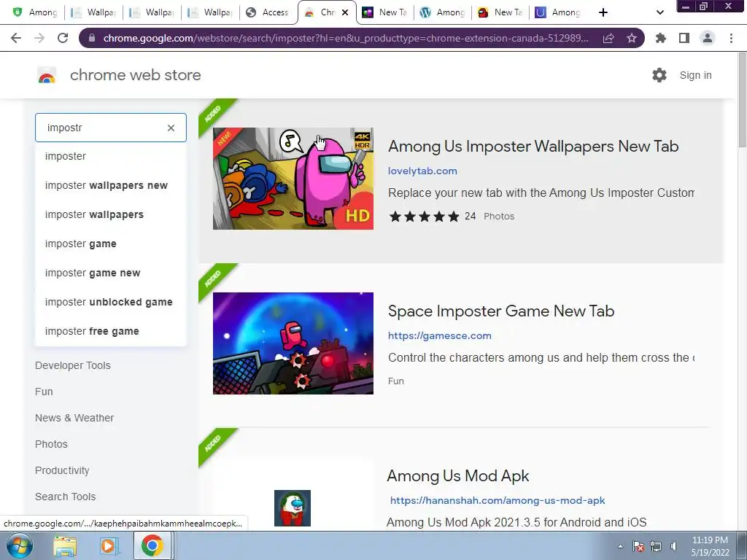Launch Windows Media Player from the taskbar
The image size is (747, 560).
tap(109, 546)
